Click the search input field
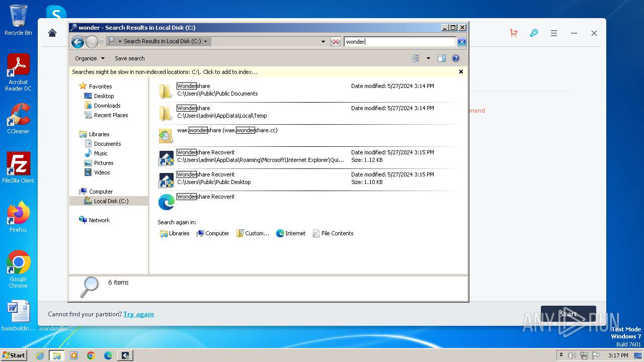 pos(400,42)
